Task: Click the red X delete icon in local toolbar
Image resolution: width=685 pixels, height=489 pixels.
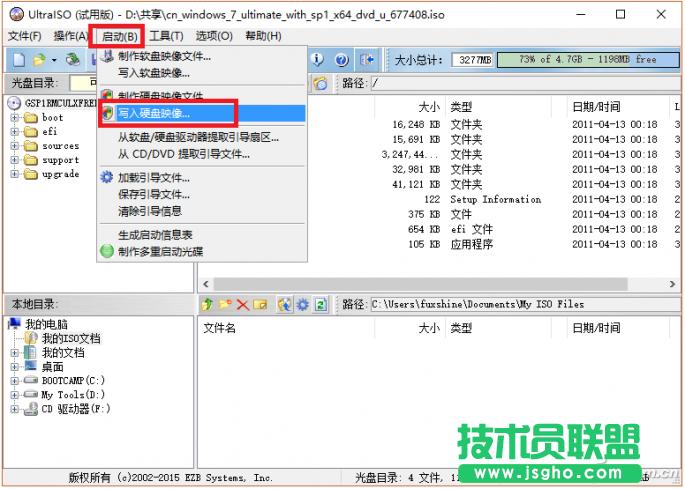Action: (242, 304)
